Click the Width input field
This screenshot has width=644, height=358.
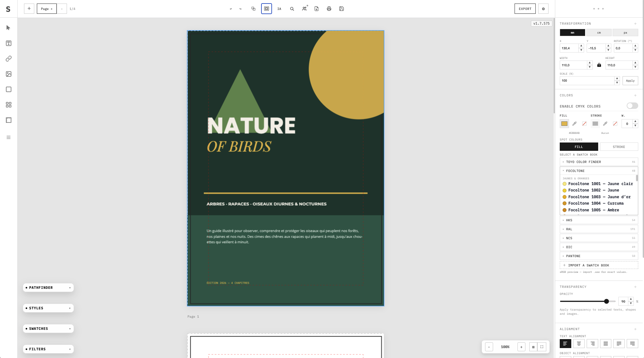(x=573, y=65)
